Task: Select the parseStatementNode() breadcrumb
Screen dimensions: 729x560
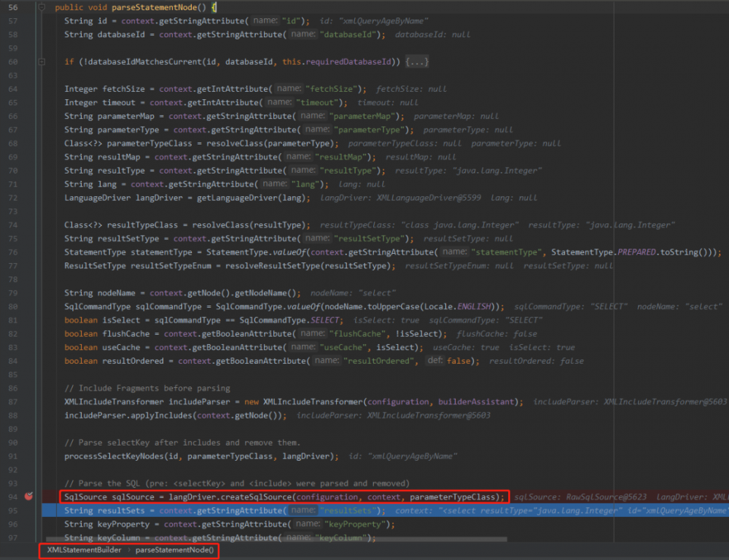Action: [174, 550]
